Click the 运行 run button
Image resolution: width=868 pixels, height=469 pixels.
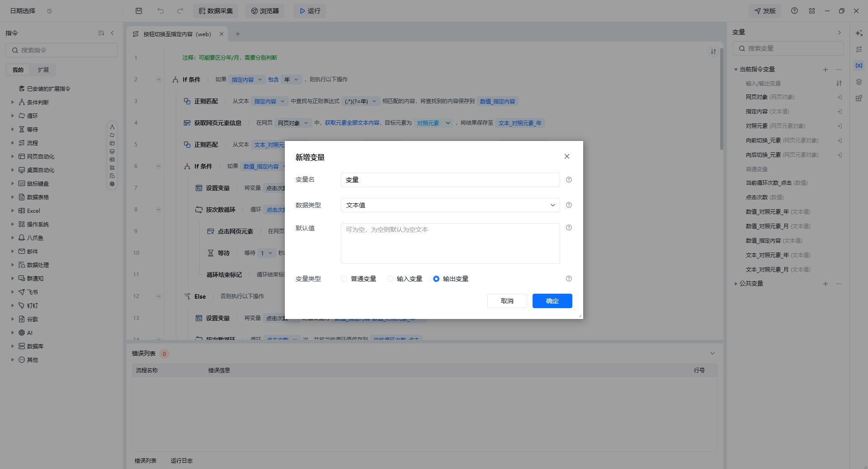click(x=310, y=11)
